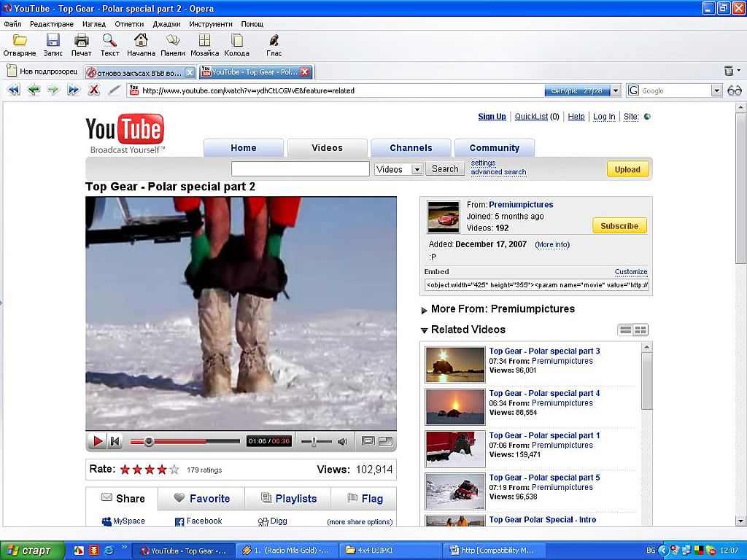
Task: Open Radio Mila Gold taskbar item
Action: pyautogui.click(x=287, y=551)
